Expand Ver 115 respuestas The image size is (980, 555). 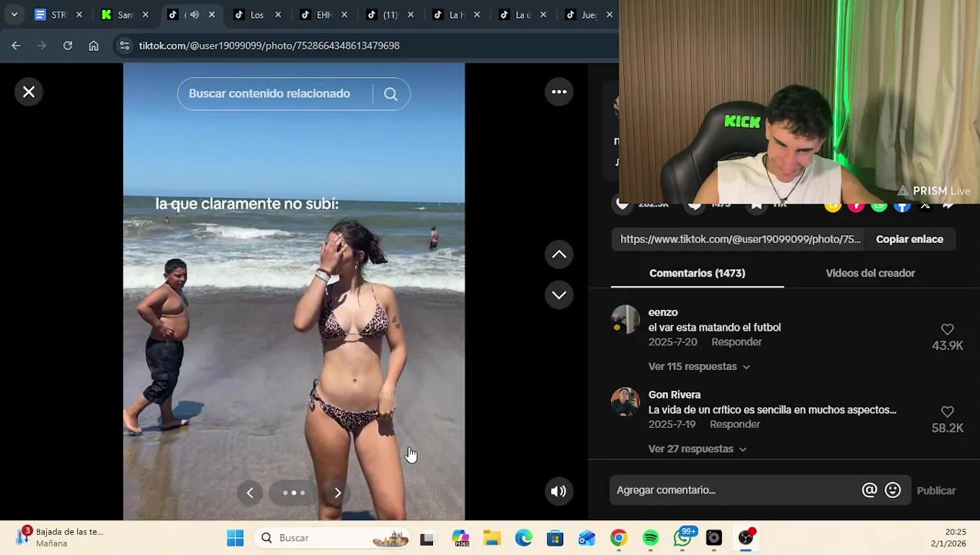pyautogui.click(x=699, y=367)
